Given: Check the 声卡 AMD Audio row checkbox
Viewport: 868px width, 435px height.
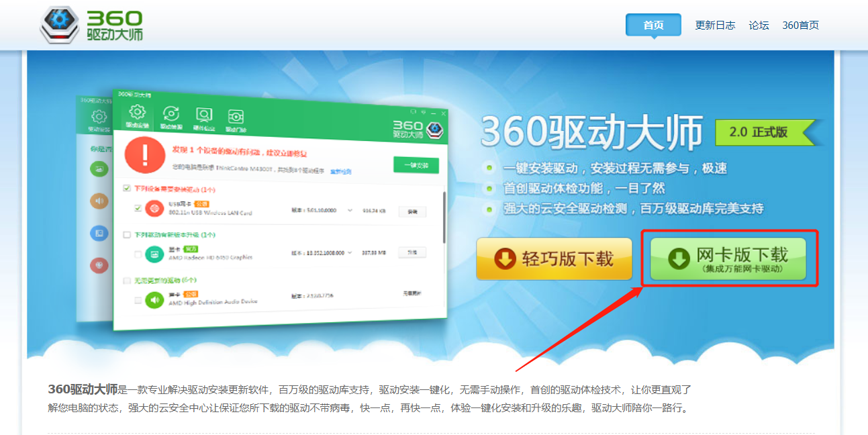Looking at the screenshot, I should [x=138, y=300].
